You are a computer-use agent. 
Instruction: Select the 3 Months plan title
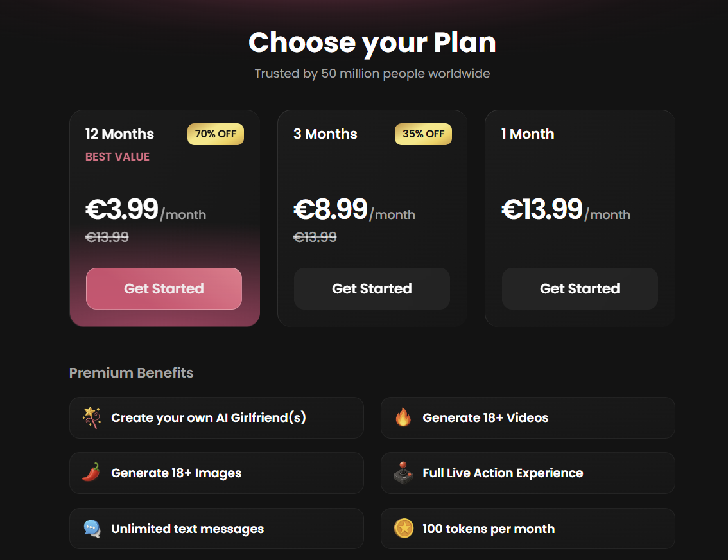(x=325, y=134)
